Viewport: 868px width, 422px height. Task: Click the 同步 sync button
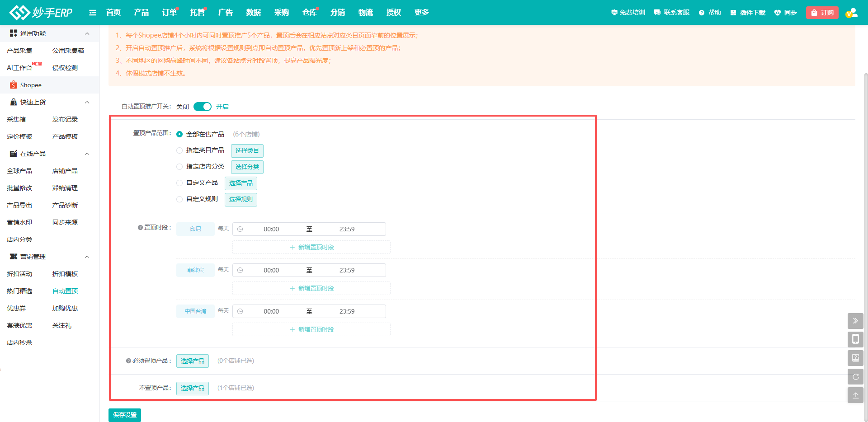coord(785,13)
